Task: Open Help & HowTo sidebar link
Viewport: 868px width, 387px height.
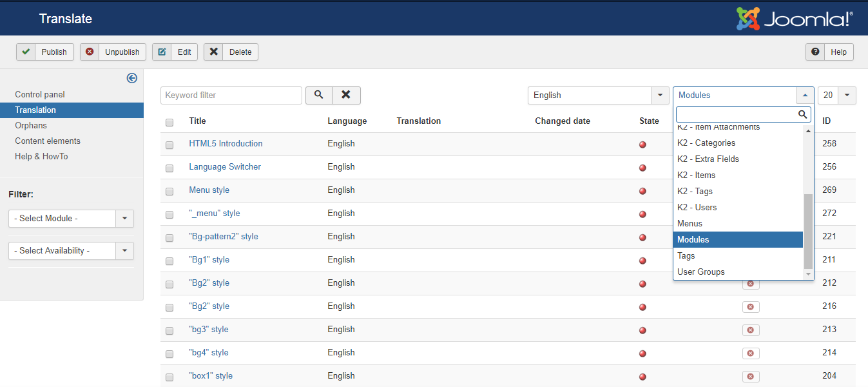Action: point(41,156)
